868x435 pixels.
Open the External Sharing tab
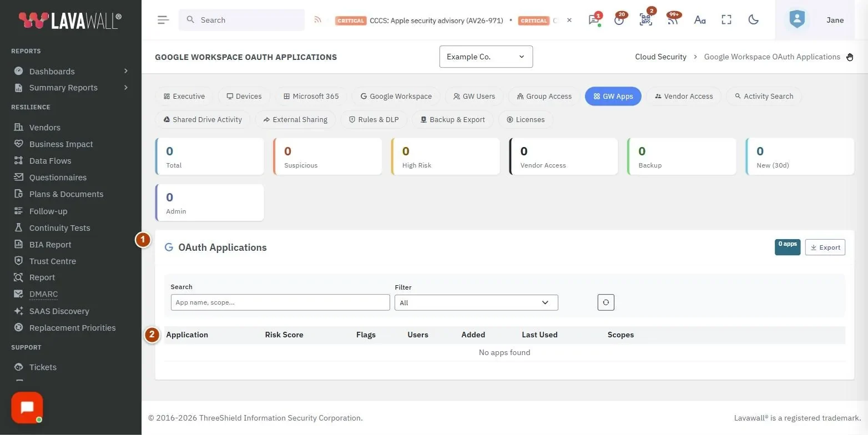pos(295,119)
